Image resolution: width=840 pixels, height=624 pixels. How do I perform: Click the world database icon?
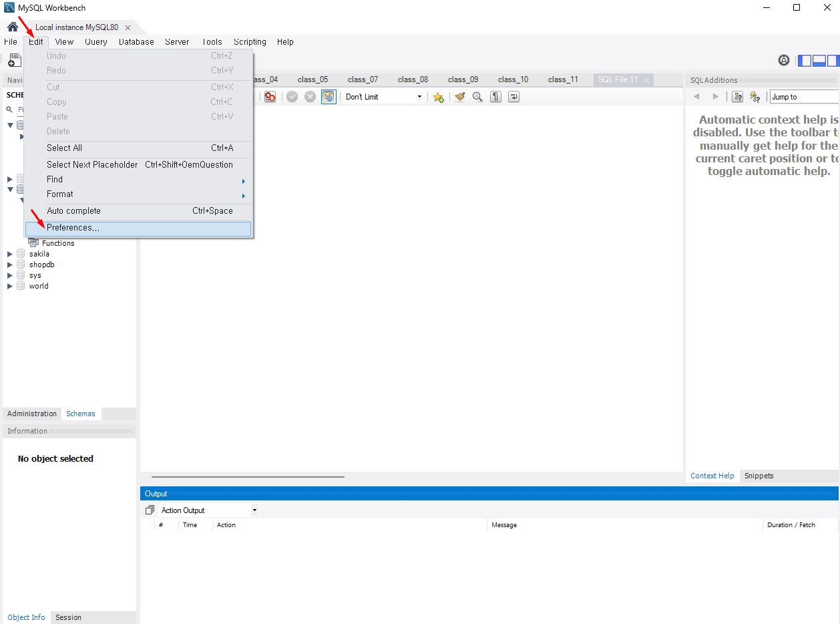(x=21, y=286)
